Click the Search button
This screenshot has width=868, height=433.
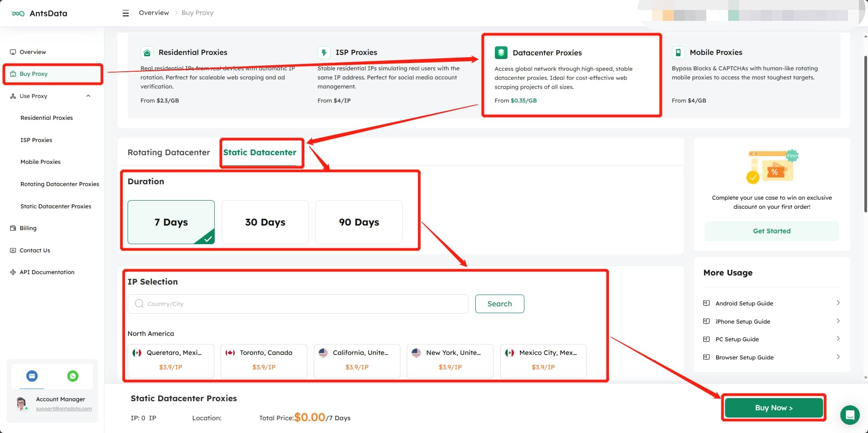point(499,304)
